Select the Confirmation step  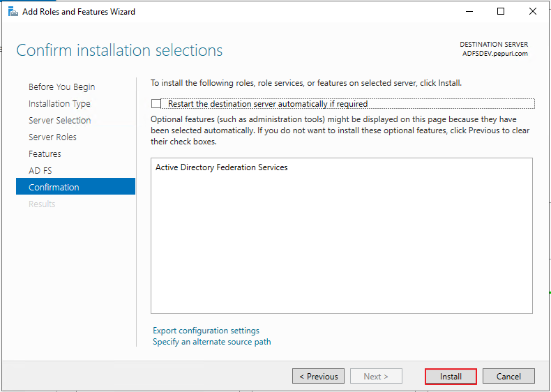pos(75,186)
